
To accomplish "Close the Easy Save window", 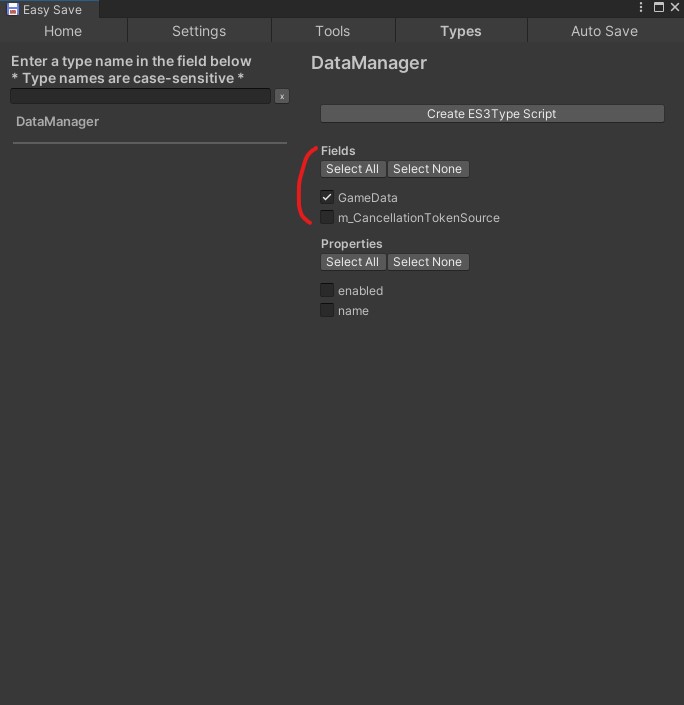I will [675, 7].
